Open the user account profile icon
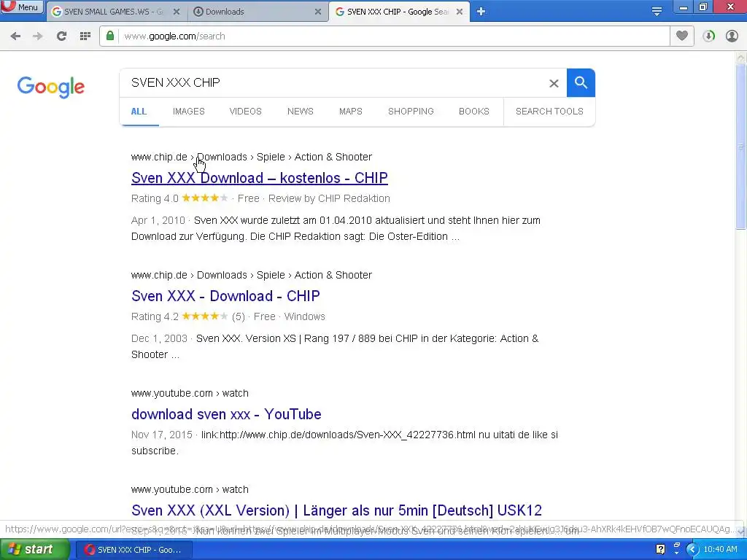The image size is (747, 560). pos(732,36)
